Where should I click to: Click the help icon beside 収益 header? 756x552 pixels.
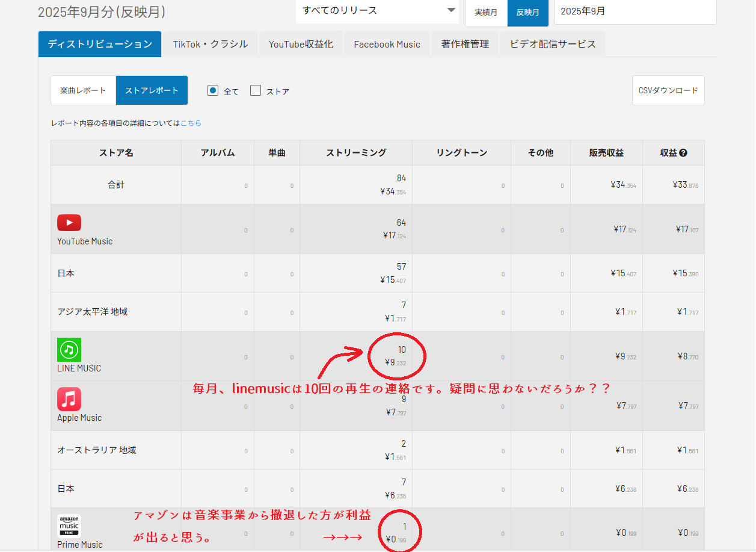pyautogui.click(x=683, y=153)
